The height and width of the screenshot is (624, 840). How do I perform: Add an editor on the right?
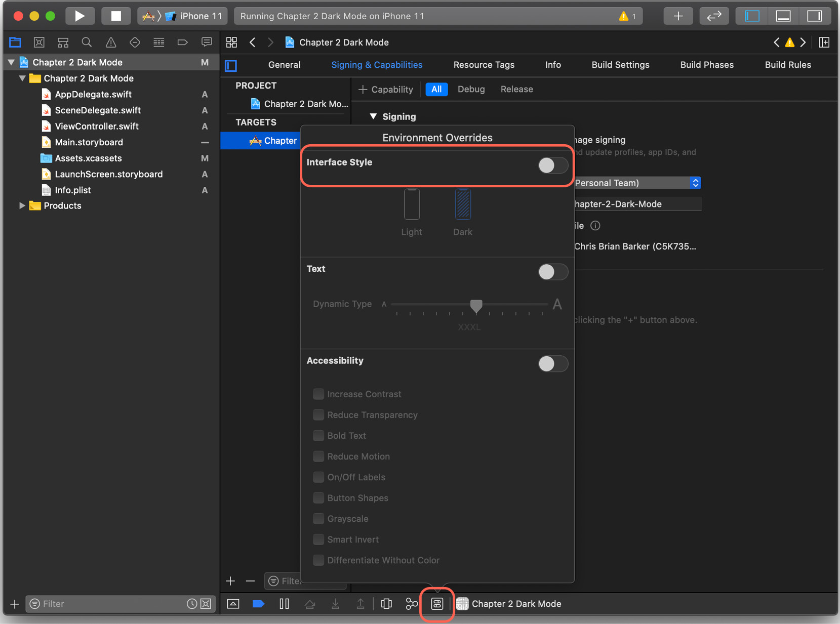coord(824,43)
